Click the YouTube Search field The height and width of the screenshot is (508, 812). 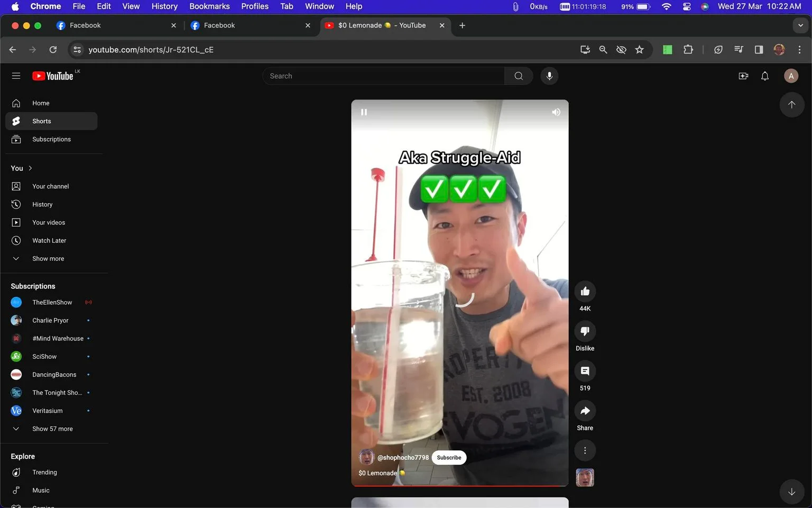pyautogui.click(x=383, y=76)
